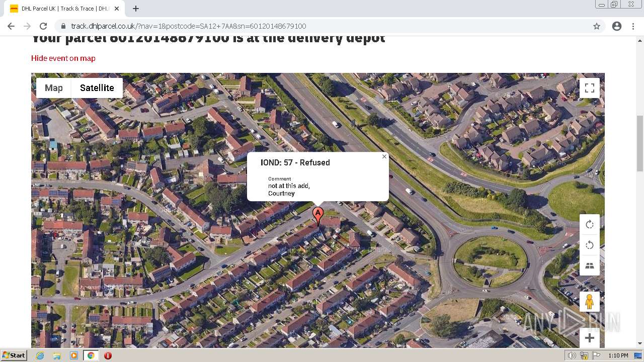Click the clock showing 1:10 PM
644x362 pixels.
click(618, 355)
